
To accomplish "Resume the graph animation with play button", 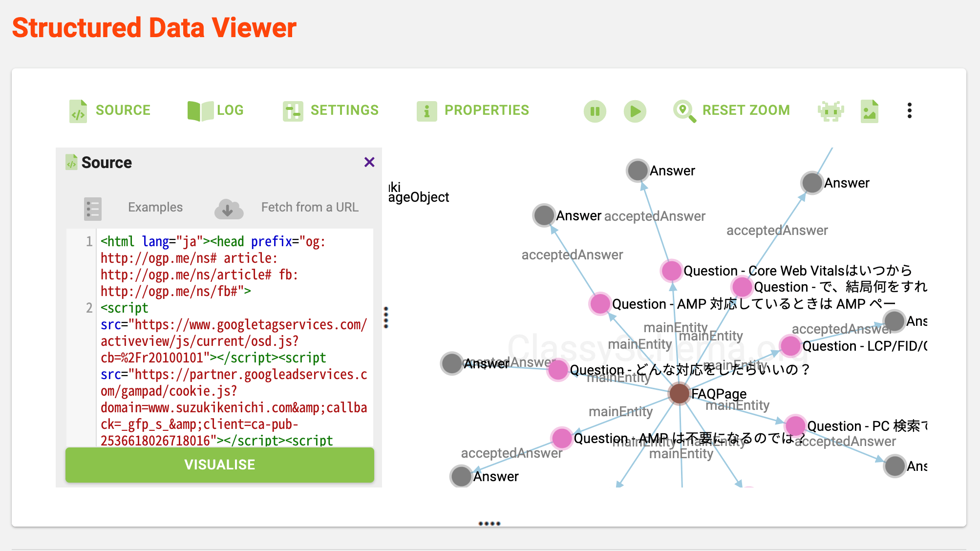I will [635, 111].
